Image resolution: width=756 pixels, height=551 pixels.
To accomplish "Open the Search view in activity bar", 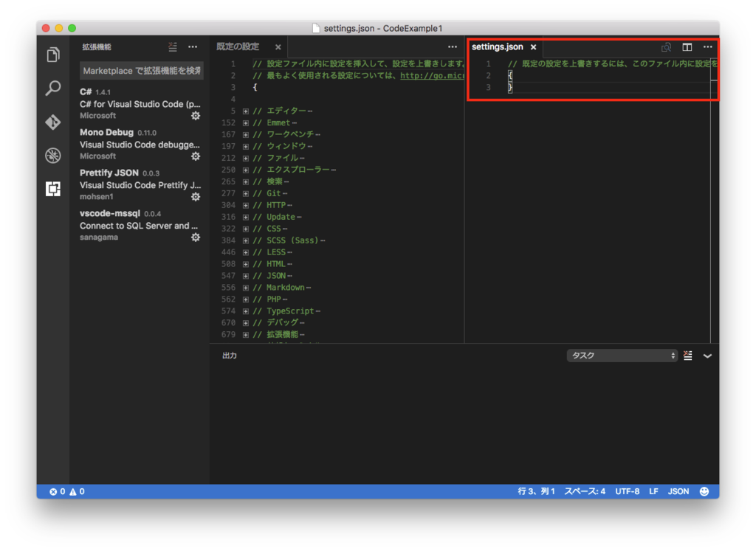I will [53, 88].
